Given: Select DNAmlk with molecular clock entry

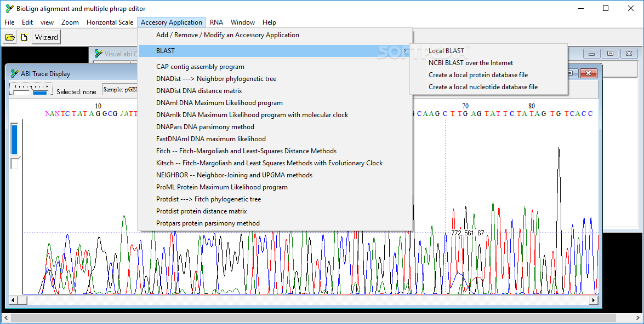Looking at the screenshot, I should [275, 115].
